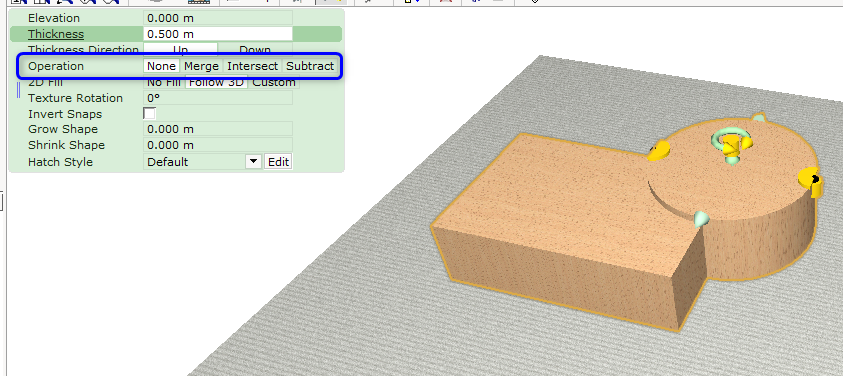This screenshot has width=843, height=376.
Task: Click the Grow Shape value field
Action: tap(218, 129)
